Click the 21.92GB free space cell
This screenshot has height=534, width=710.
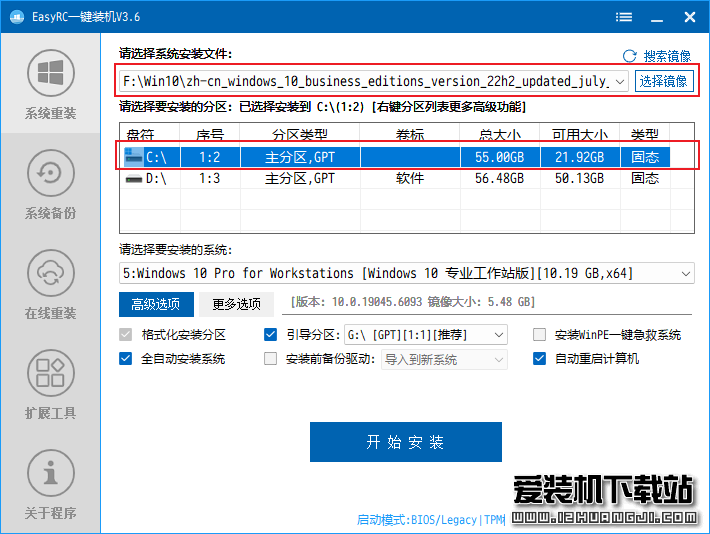[580, 157]
